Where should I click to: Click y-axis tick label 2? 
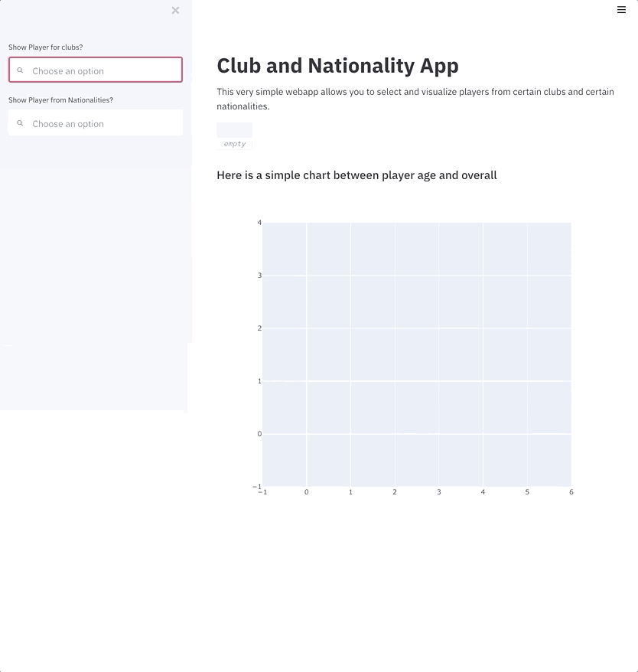[x=259, y=328]
